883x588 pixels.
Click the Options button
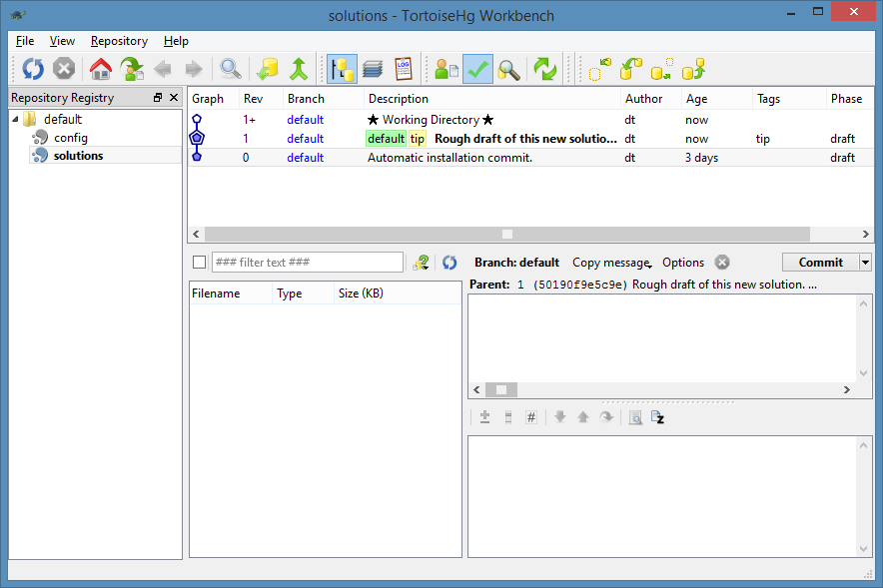(683, 263)
